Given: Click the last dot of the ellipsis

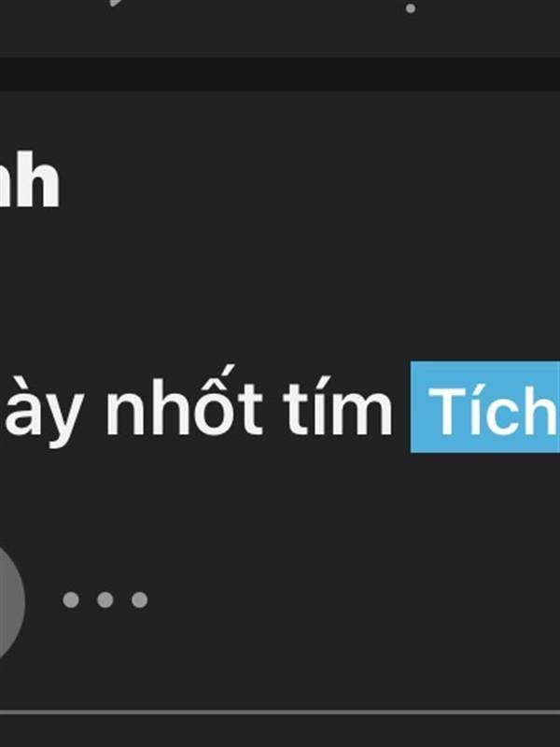Looking at the screenshot, I should [139, 599].
